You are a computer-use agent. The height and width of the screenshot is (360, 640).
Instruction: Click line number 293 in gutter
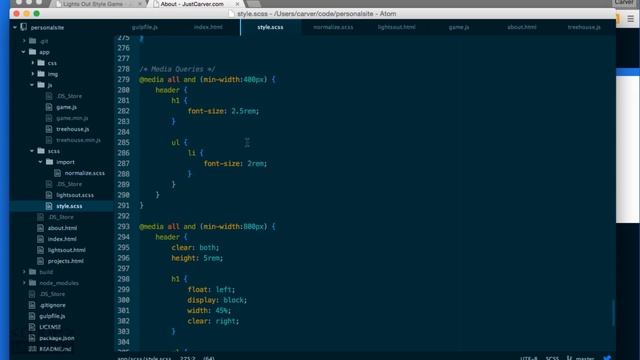coord(123,227)
